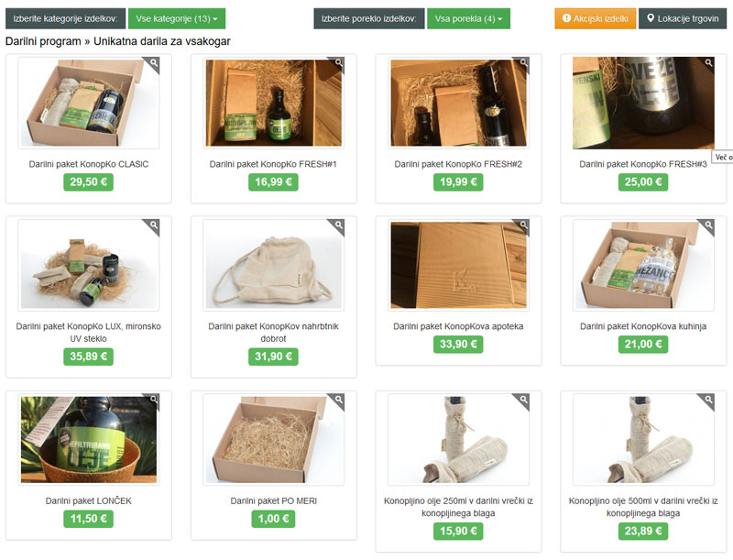Image resolution: width=733 pixels, height=560 pixels.
Task: Click the Akcijski izdelki button
Action: click(595, 18)
